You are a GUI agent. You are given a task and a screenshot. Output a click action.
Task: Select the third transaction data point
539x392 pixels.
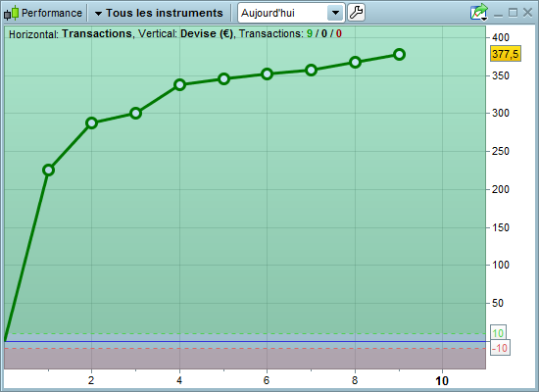coord(136,113)
